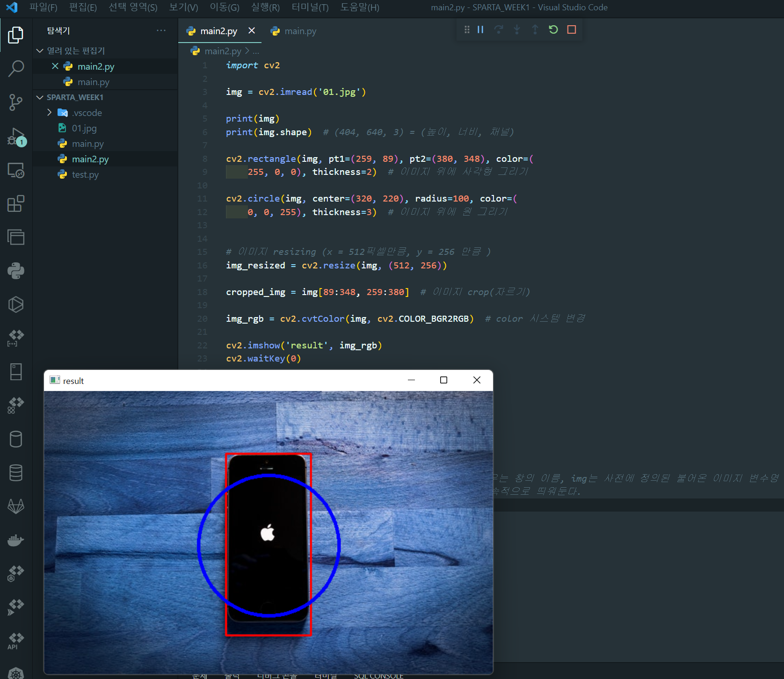This screenshot has height=679, width=784.
Task: Open the 이동(G) menu
Action: pos(225,7)
